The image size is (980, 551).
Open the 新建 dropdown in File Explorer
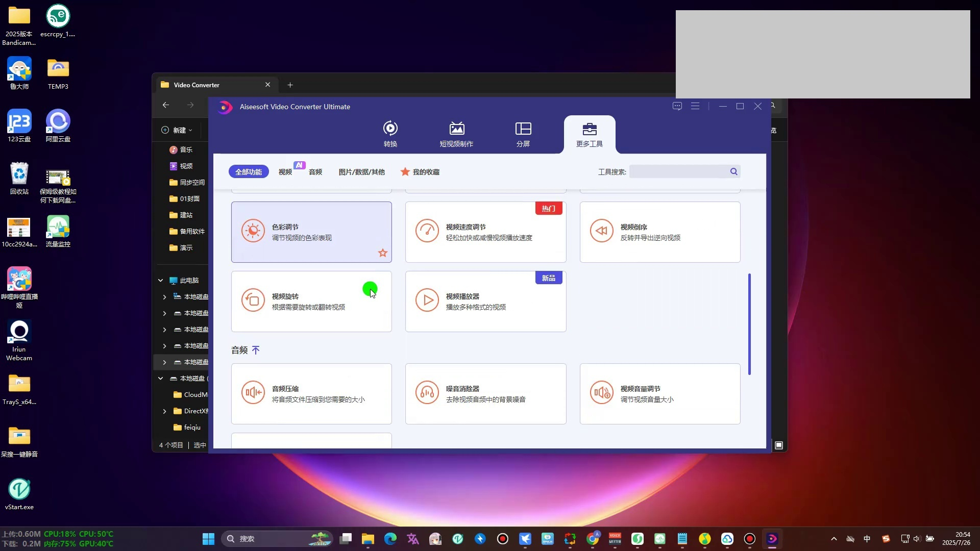(177, 130)
